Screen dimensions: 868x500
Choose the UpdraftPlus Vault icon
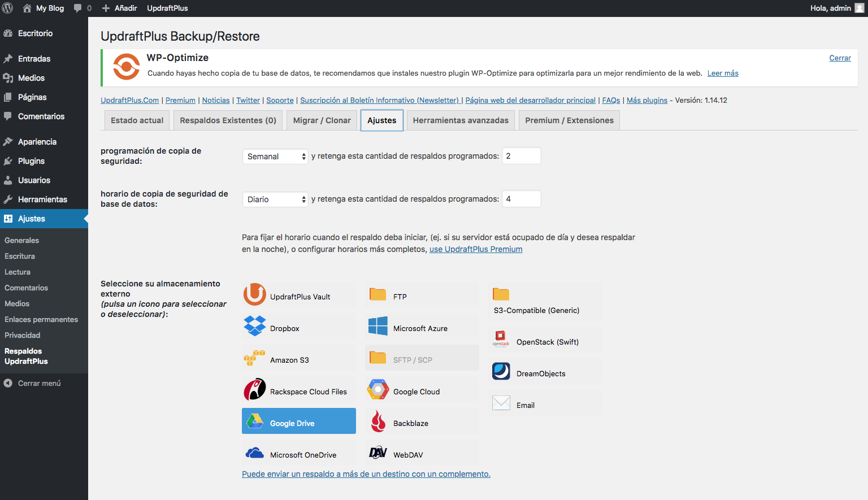tap(255, 295)
